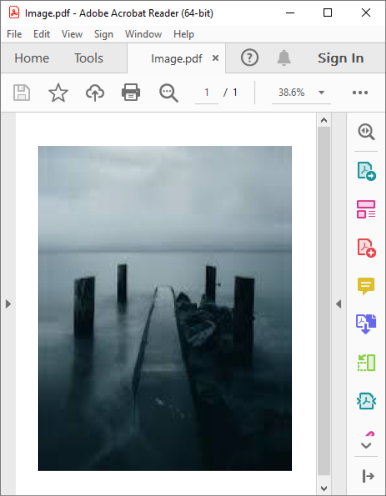Open the Comment tool in the sidebar
Viewport: 386px width, 496px height.
click(366, 286)
